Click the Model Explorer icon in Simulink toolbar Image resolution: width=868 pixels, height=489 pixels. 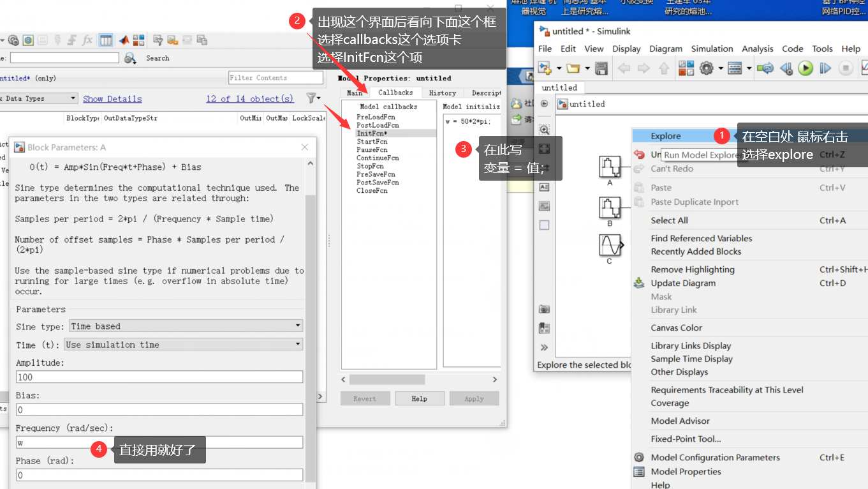pyautogui.click(x=735, y=68)
